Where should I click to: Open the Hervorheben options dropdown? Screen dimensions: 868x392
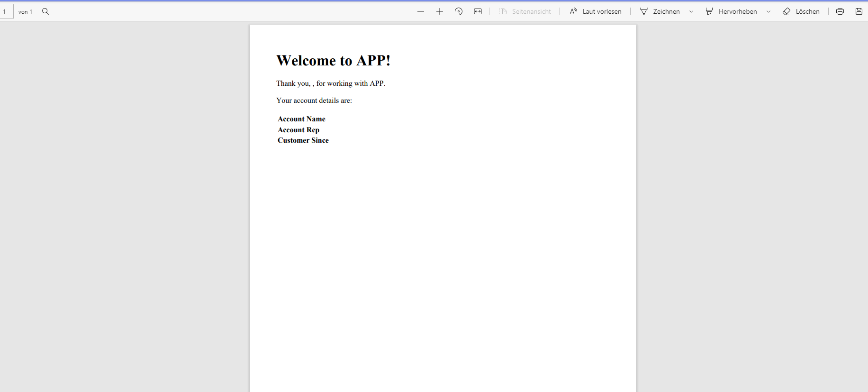(x=769, y=11)
